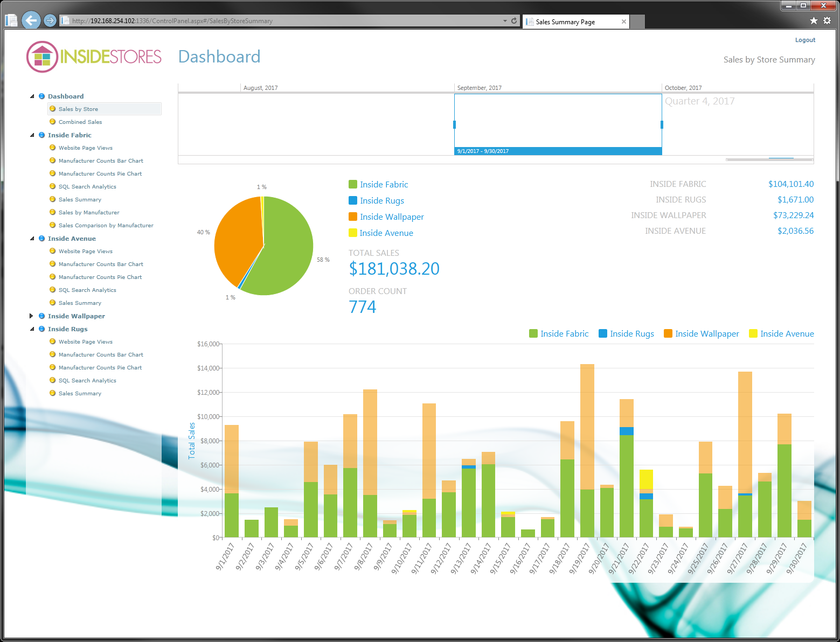This screenshot has height=642, width=840.
Task: Click the timeline horizontal scrollbar thumb
Action: tap(769, 159)
